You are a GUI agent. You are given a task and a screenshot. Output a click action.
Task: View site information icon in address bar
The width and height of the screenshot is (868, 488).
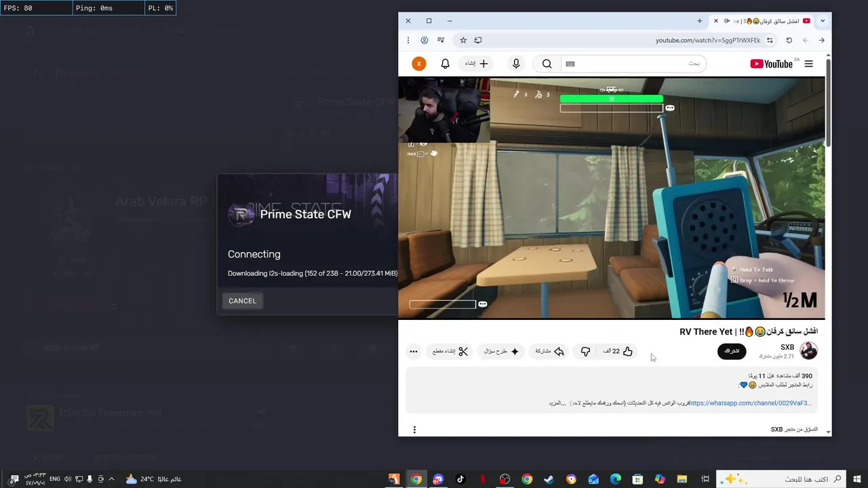tap(770, 41)
